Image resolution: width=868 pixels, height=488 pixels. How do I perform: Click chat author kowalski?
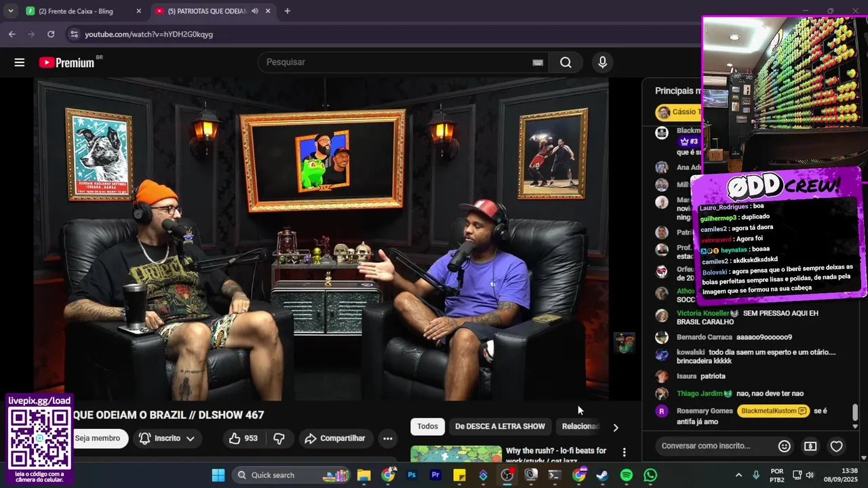691,352
